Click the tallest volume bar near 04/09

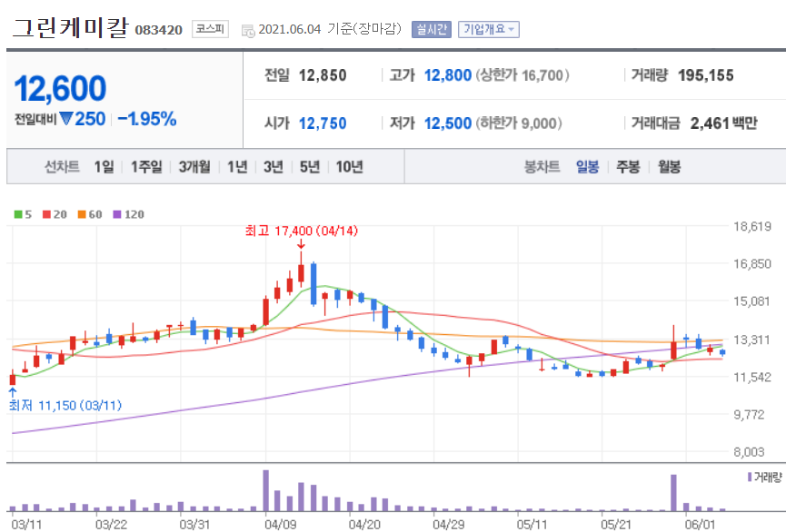(265, 490)
